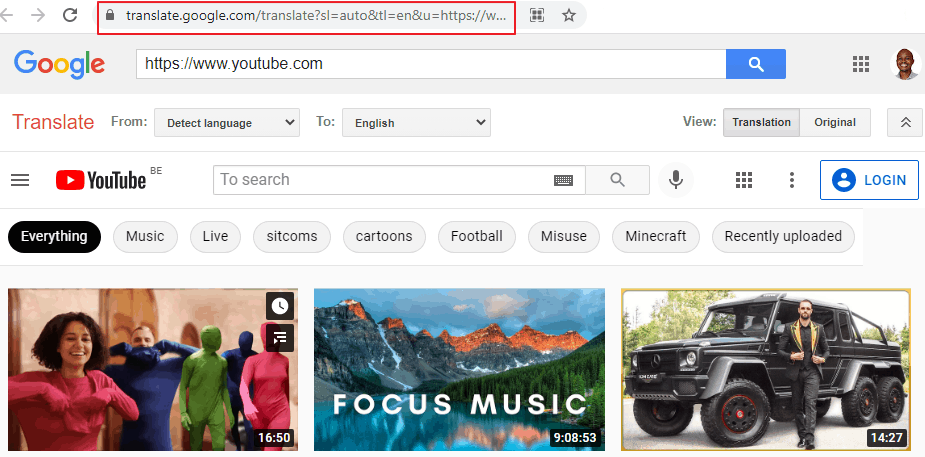Viewport: 925px width, 457px height.
Task: Open the Google account profile picture
Action: (905, 64)
